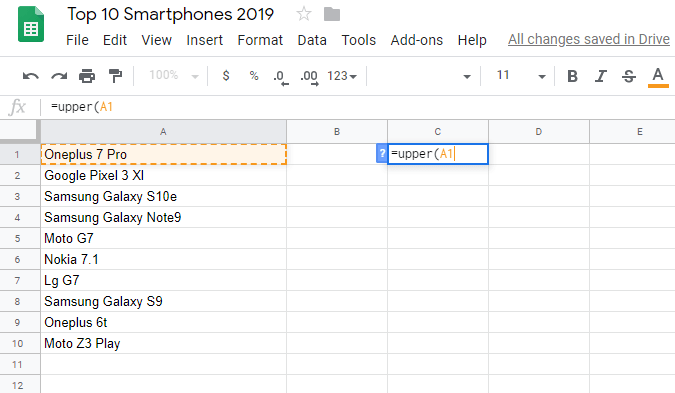Click the Undo arrow icon
Image resolution: width=675 pixels, height=393 pixels.
point(31,76)
